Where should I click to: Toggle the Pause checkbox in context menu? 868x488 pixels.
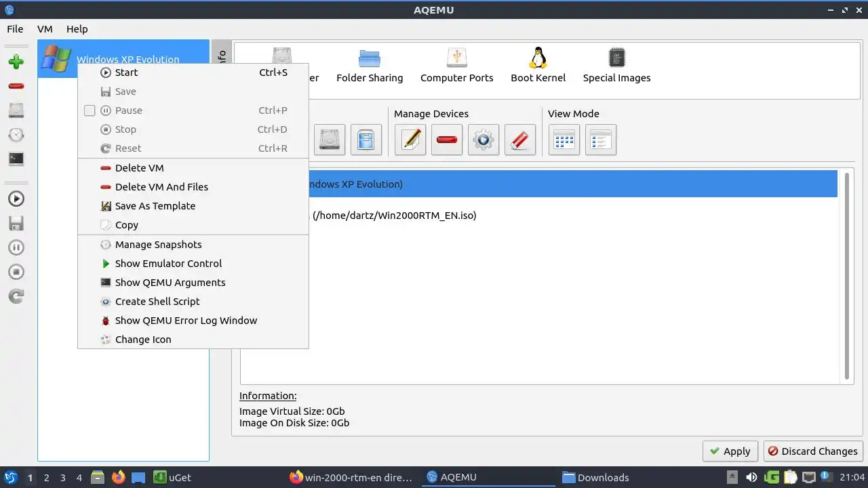(x=90, y=110)
